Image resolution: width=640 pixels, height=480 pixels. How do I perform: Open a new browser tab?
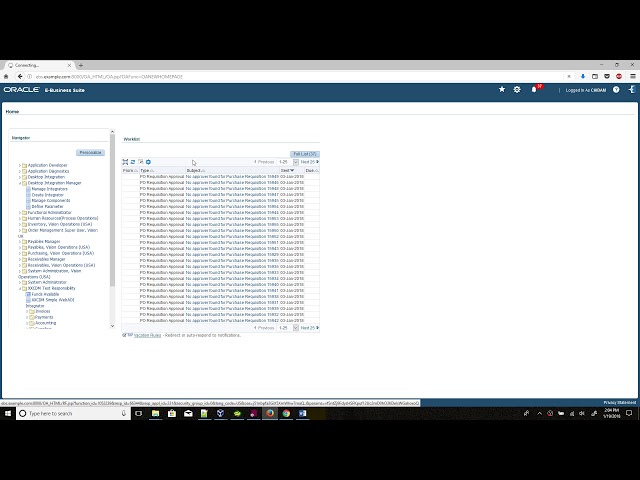coord(81,65)
